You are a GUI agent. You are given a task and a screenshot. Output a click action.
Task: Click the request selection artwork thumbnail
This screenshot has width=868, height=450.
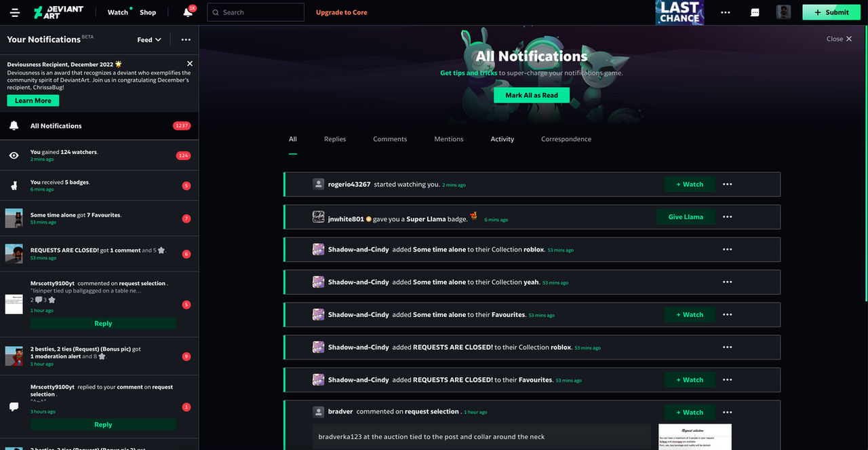[695, 438]
